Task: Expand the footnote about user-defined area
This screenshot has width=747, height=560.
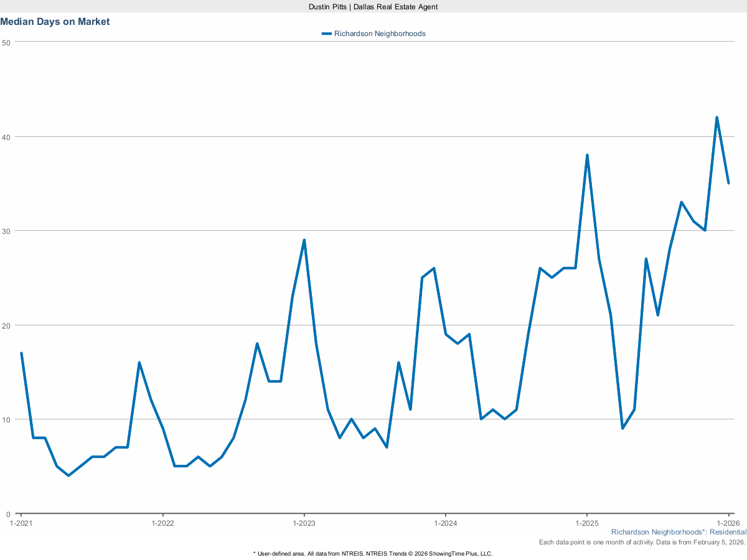Action: [373, 553]
